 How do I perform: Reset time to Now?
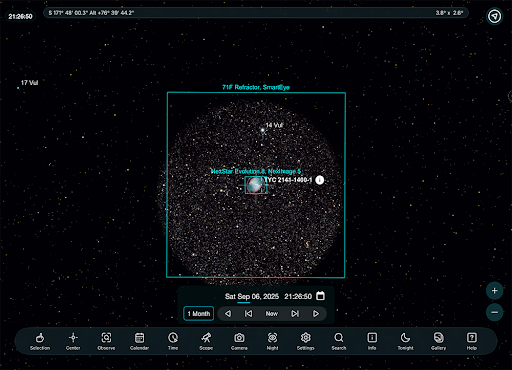(272, 314)
